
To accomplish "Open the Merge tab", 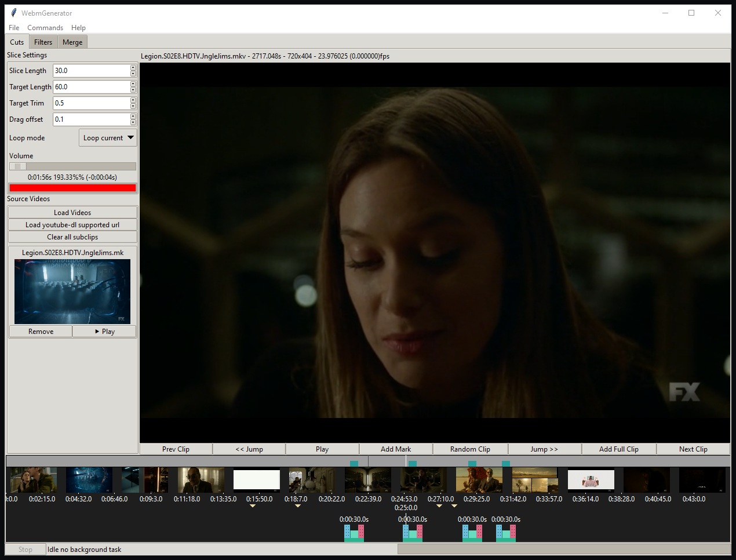I will tap(72, 42).
